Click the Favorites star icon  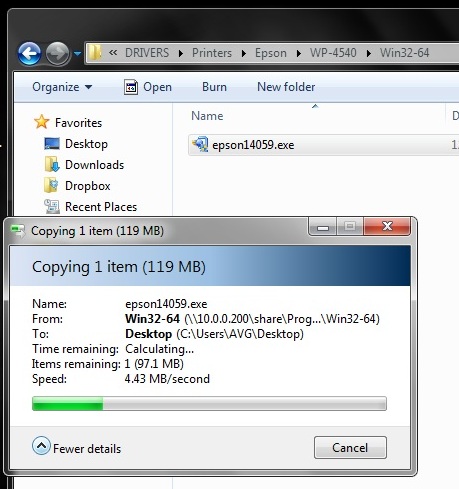(x=42, y=122)
